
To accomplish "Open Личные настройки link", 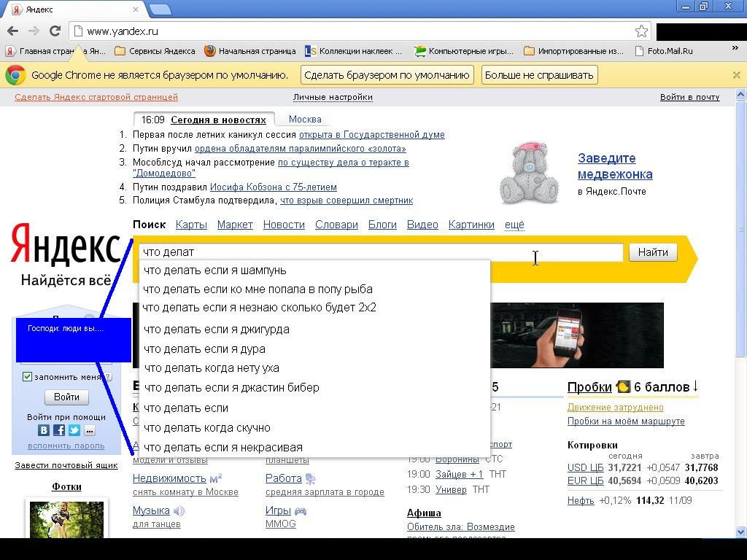I will pyautogui.click(x=333, y=97).
